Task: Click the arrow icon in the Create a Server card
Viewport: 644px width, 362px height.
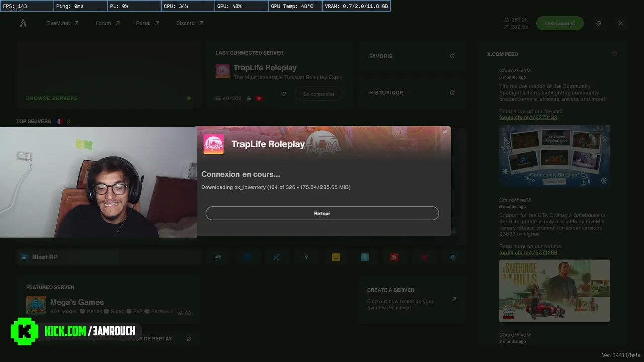Action: (x=454, y=299)
